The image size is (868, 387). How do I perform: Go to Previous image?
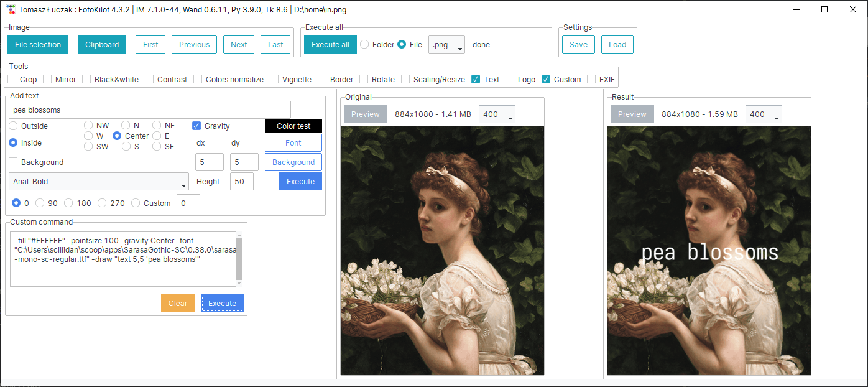[x=195, y=44]
